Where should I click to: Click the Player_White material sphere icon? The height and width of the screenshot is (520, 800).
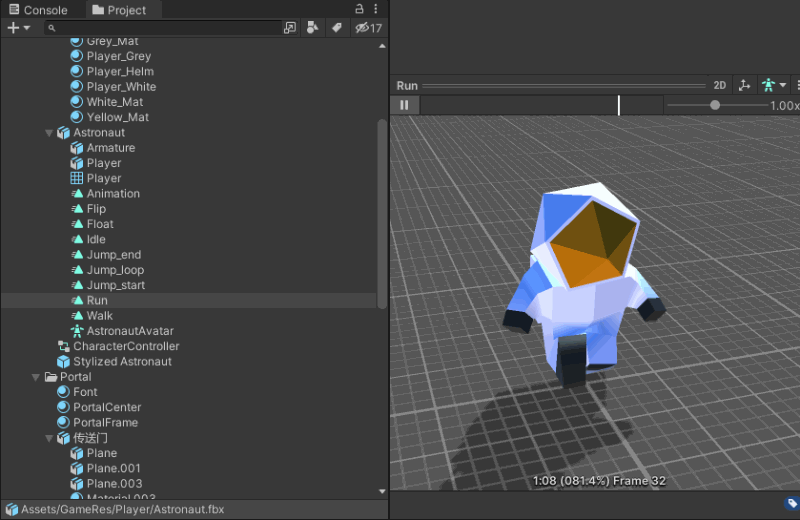(77, 87)
